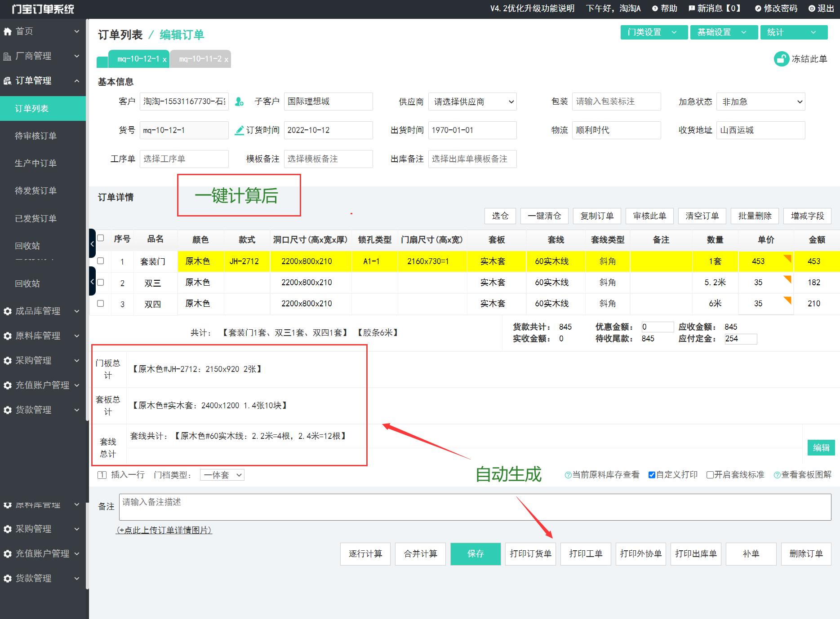Click the gear icon beside 成品库管理
840x619 pixels.
pyautogui.click(x=7, y=311)
